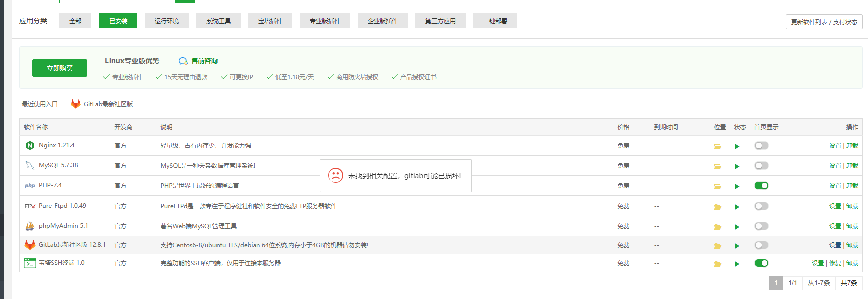Click Pure-Ftpd running status play icon
The image size is (868, 299).
click(x=737, y=207)
